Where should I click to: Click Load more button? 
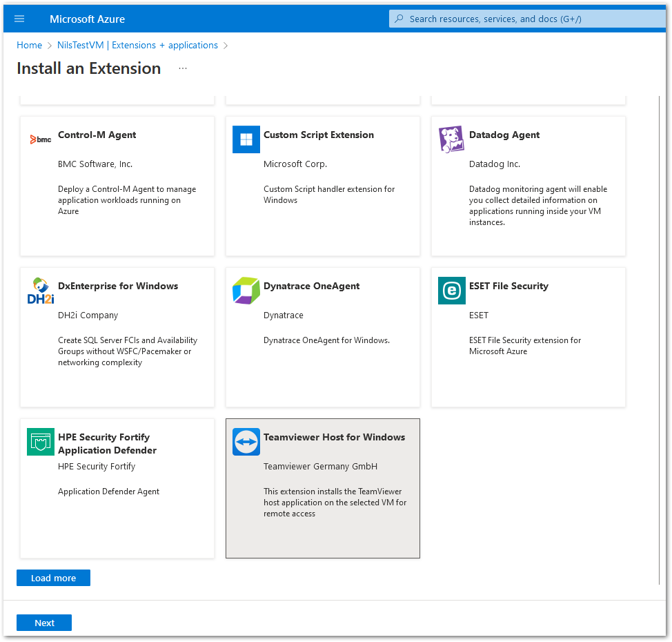pos(53,578)
